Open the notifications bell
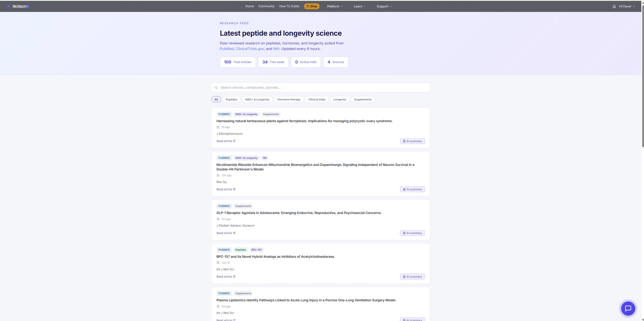The height and width of the screenshot is (321, 644). [614, 7]
